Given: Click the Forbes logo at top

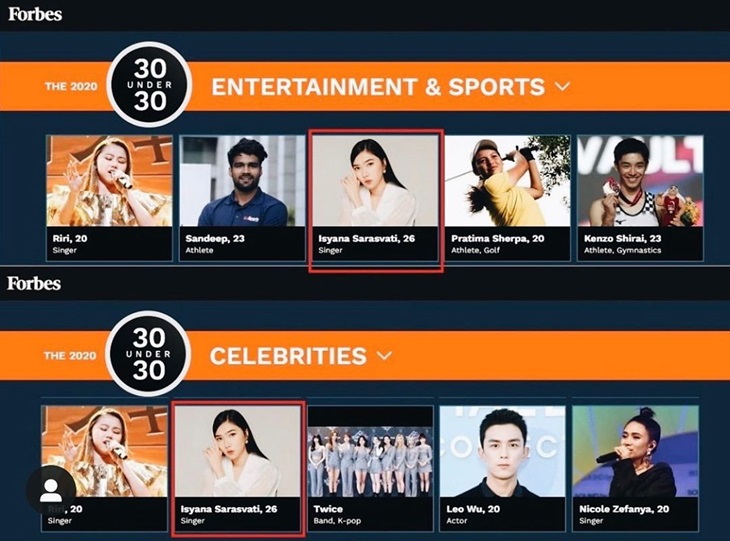Looking at the screenshot, I should point(35,14).
